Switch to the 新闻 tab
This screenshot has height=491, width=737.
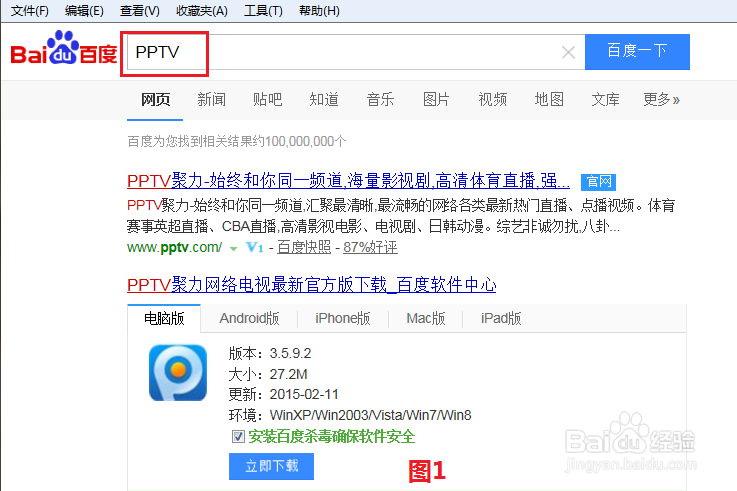pos(212,100)
